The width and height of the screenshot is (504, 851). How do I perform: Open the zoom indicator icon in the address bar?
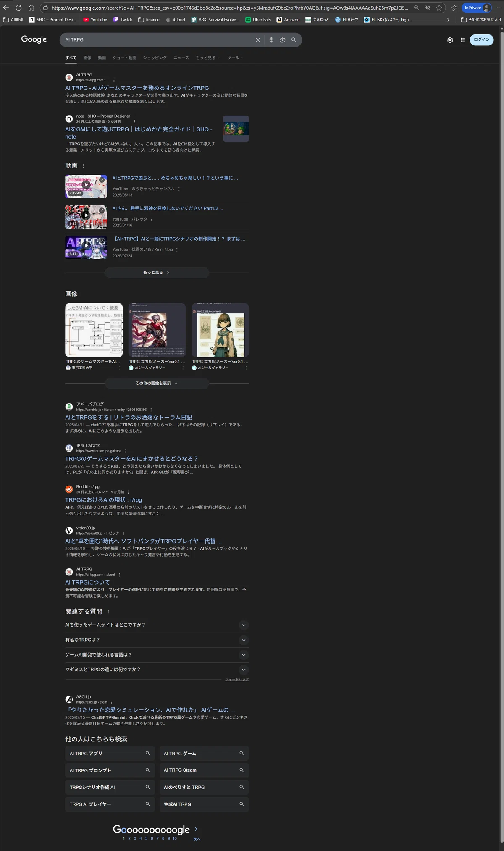click(416, 8)
